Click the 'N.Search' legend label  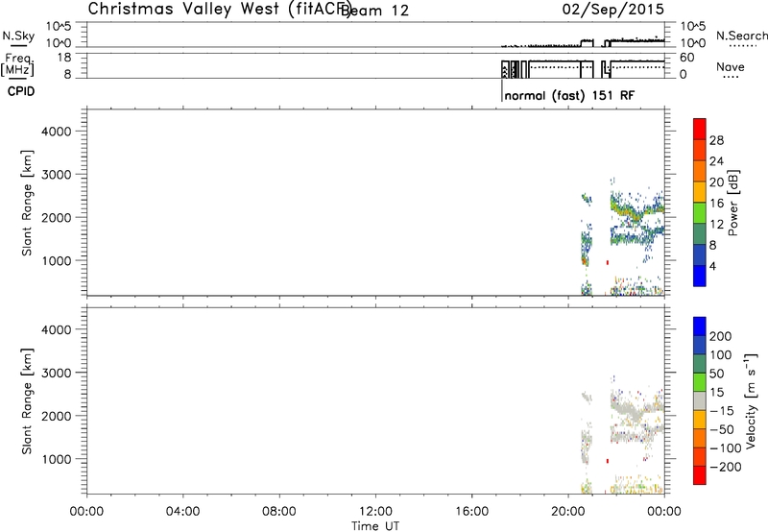click(x=741, y=36)
